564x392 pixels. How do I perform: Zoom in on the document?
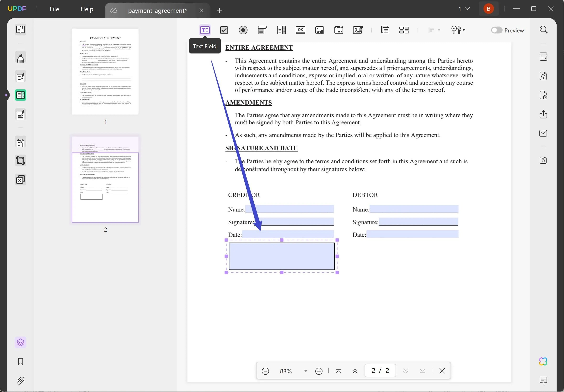(319, 371)
